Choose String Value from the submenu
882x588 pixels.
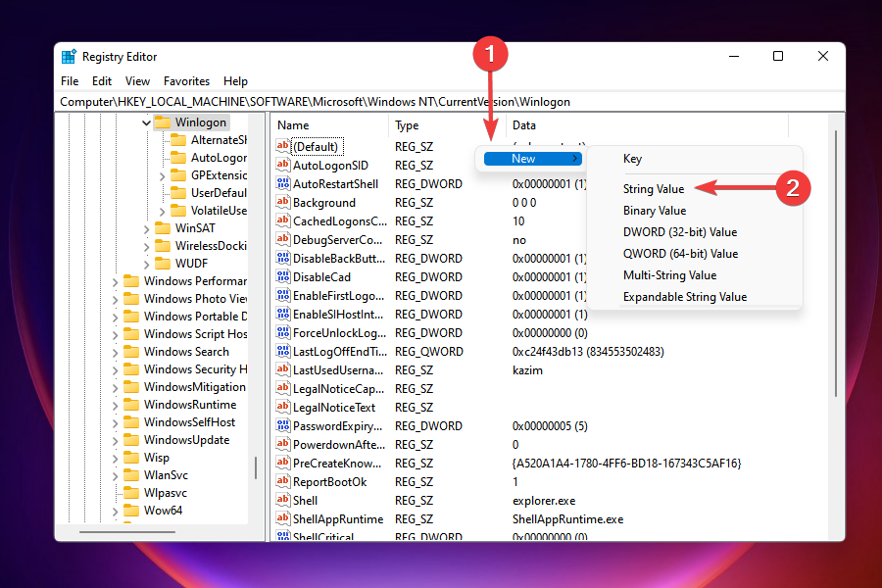click(654, 189)
